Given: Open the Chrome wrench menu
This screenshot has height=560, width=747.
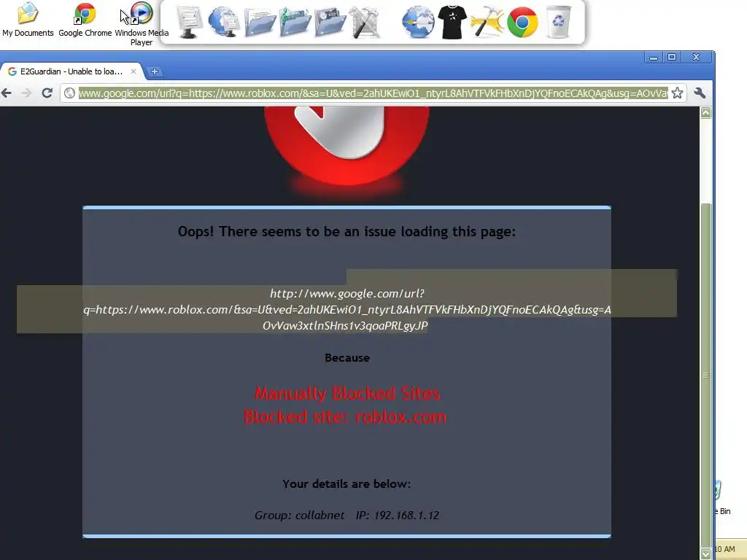Looking at the screenshot, I should coord(700,93).
